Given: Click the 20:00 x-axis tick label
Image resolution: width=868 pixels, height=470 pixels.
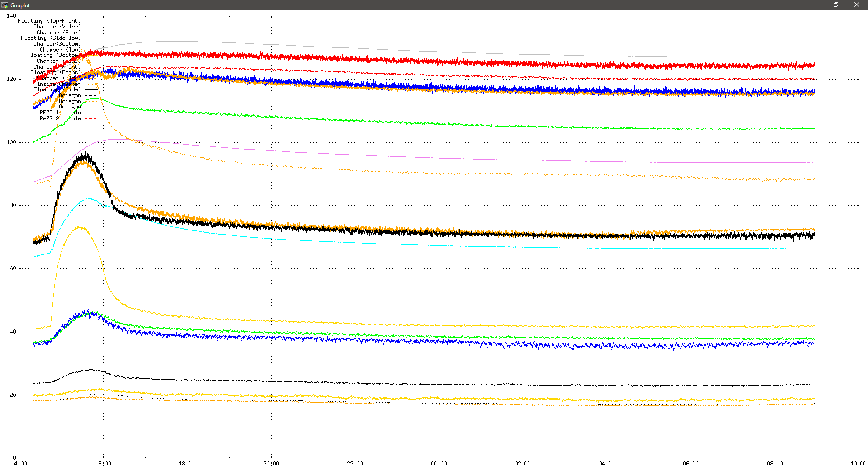Looking at the screenshot, I should (271, 464).
